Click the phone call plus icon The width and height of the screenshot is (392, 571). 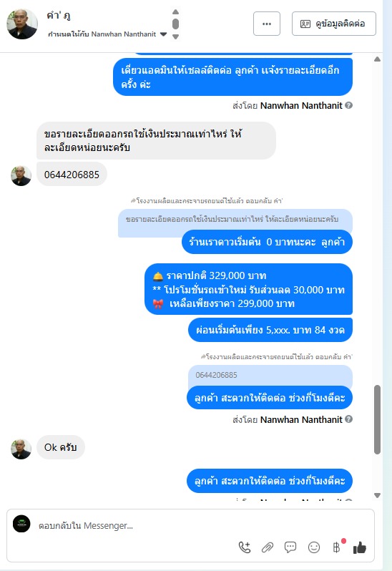(245, 547)
